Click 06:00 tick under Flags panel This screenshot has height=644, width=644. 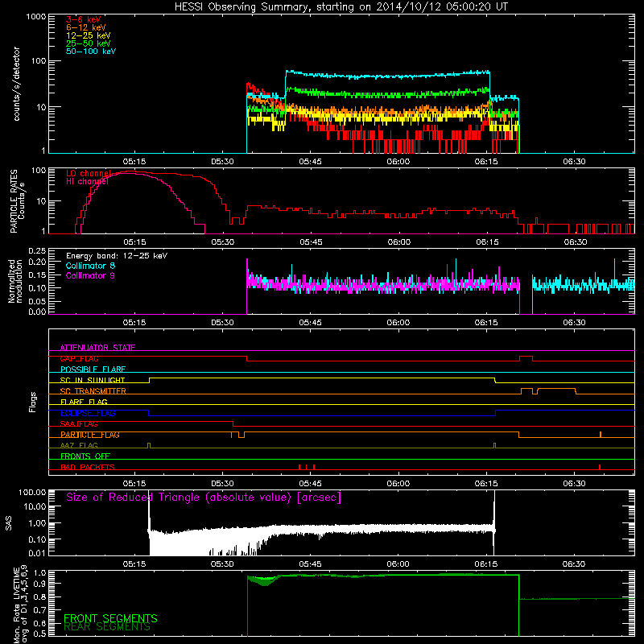tap(398, 484)
